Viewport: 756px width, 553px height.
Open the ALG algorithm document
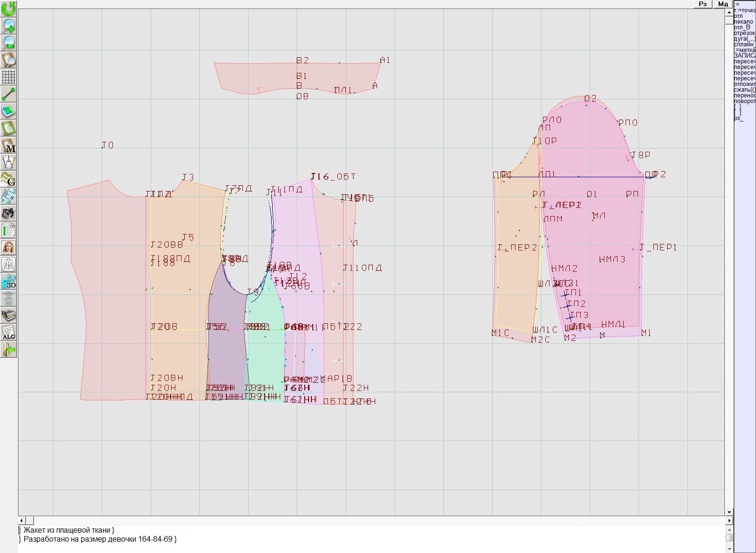[9, 332]
